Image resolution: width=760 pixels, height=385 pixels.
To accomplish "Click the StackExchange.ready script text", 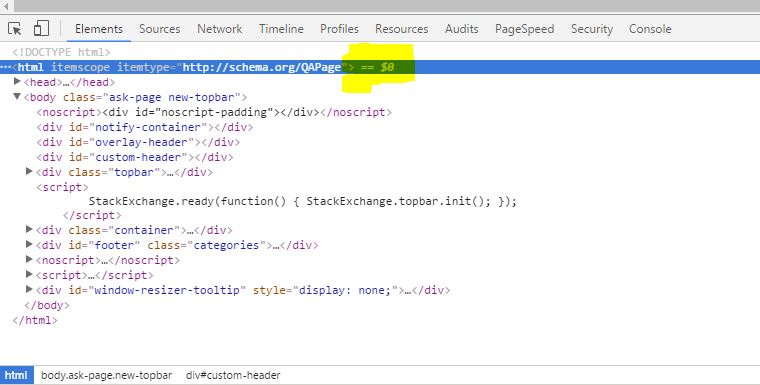I will click(x=303, y=201).
